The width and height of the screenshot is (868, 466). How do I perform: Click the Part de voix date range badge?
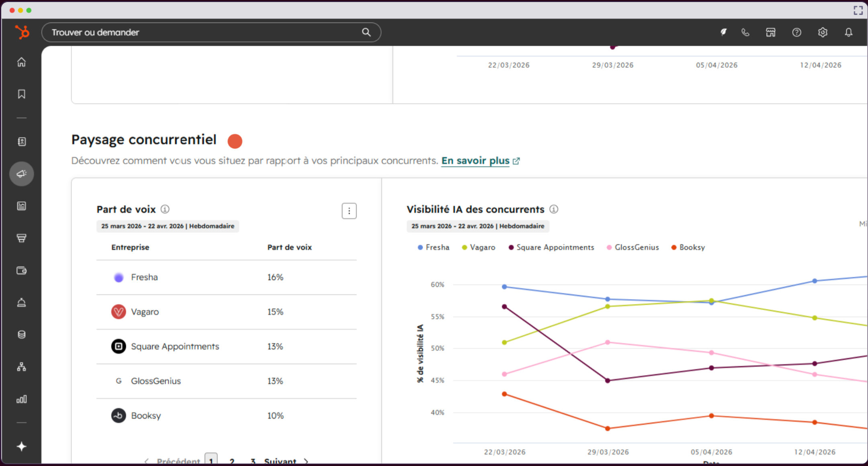[x=168, y=226]
